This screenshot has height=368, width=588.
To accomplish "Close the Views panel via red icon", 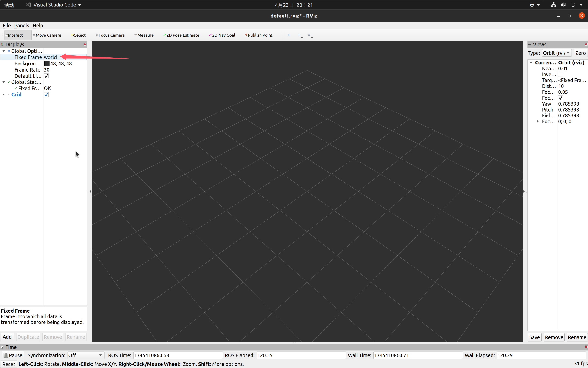I will [x=586, y=44].
